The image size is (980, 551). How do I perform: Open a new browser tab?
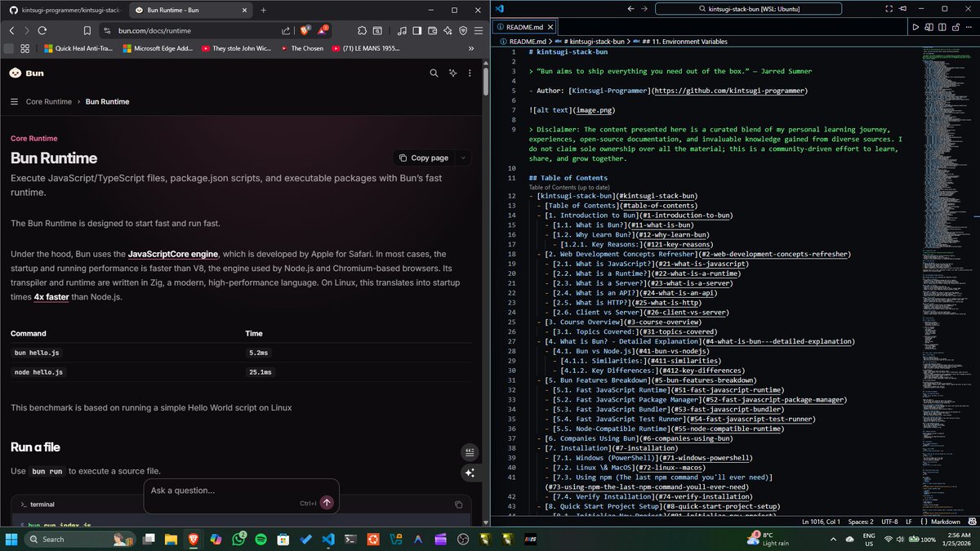(x=263, y=10)
